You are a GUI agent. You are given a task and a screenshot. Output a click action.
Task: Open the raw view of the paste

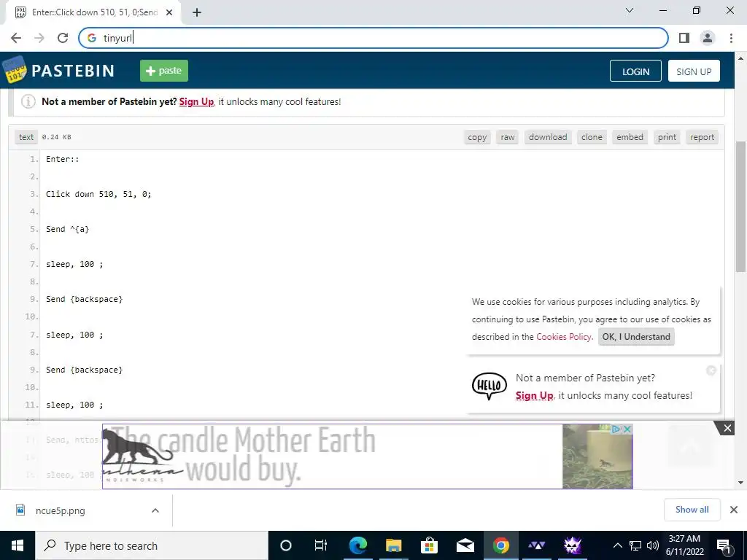(508, 137)
